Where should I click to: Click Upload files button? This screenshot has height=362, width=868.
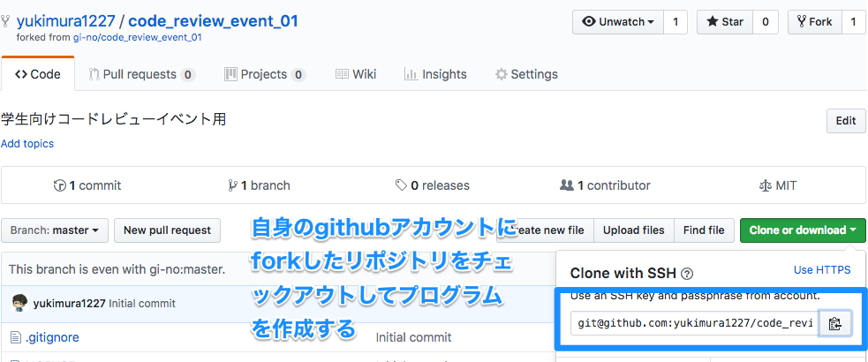coord(634,230)
